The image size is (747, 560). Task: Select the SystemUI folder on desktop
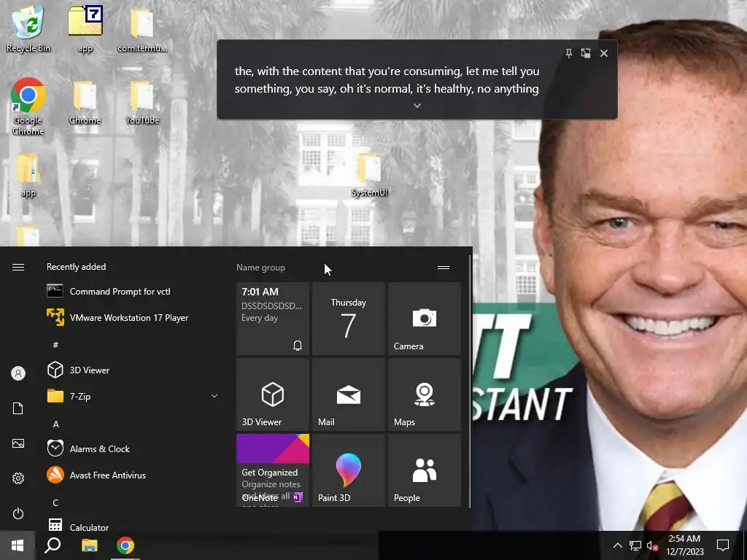tap(369, 175)
